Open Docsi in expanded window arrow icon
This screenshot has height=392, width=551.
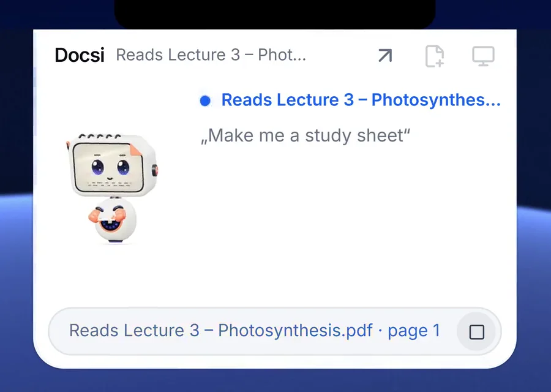pos(385,56)
